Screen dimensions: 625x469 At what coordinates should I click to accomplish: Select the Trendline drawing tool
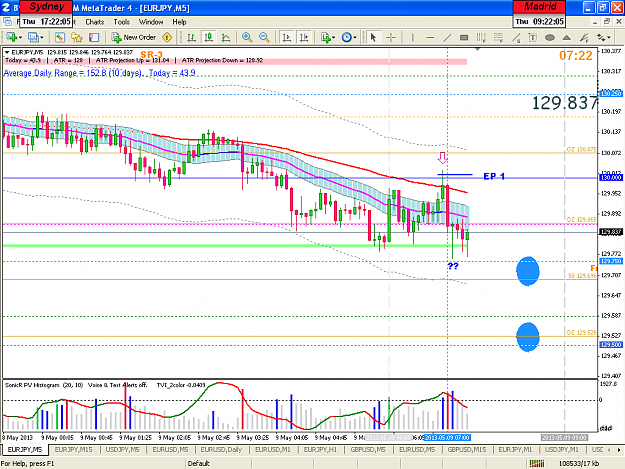[x=447, y=37]
